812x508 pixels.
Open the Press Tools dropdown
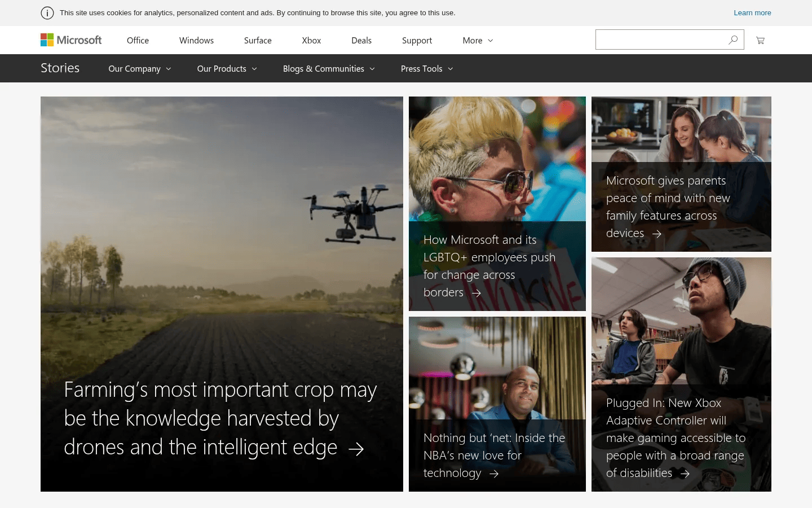click(427, 69)
